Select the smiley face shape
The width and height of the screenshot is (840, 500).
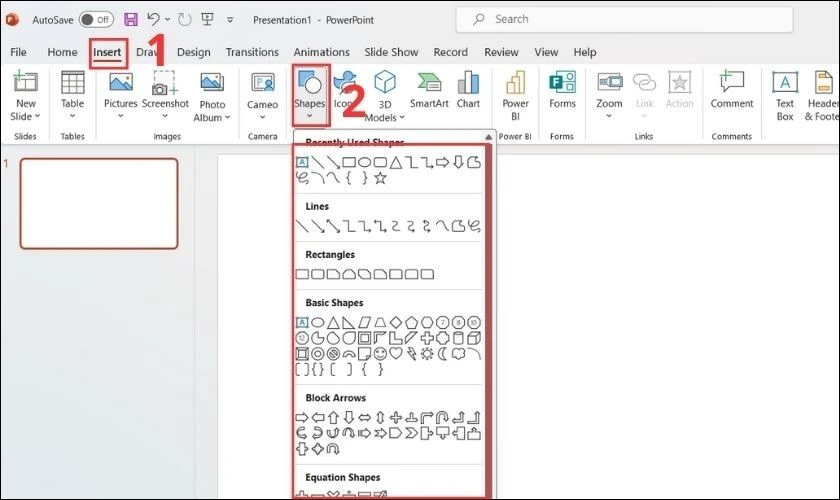pyautogui.click(x=380, y=353)
